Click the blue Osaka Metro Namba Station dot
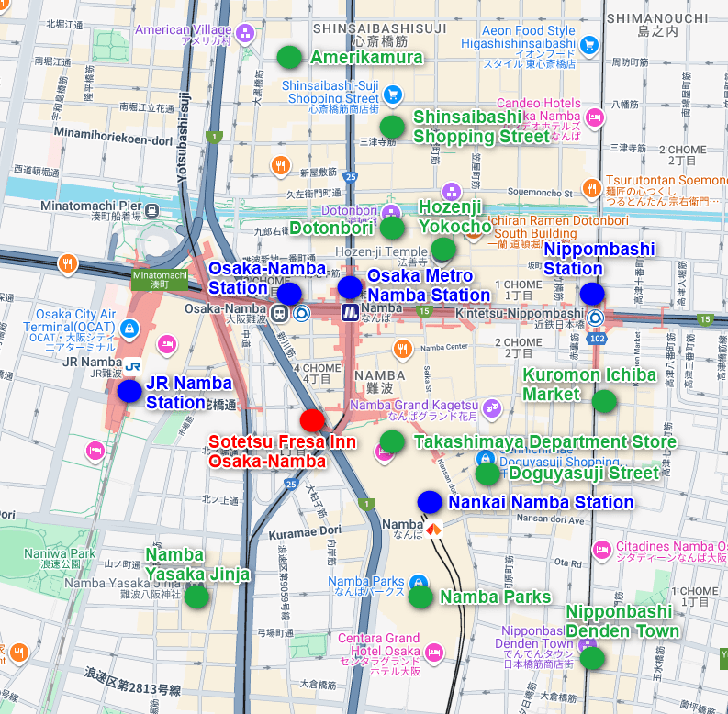728x714 pixels. [x=350, y=287]
